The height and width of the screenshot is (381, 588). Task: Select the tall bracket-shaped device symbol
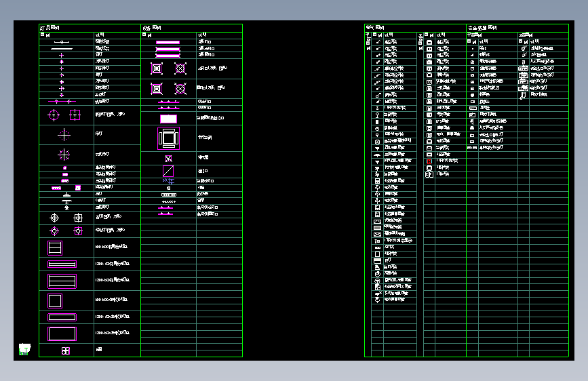(523, 96)
